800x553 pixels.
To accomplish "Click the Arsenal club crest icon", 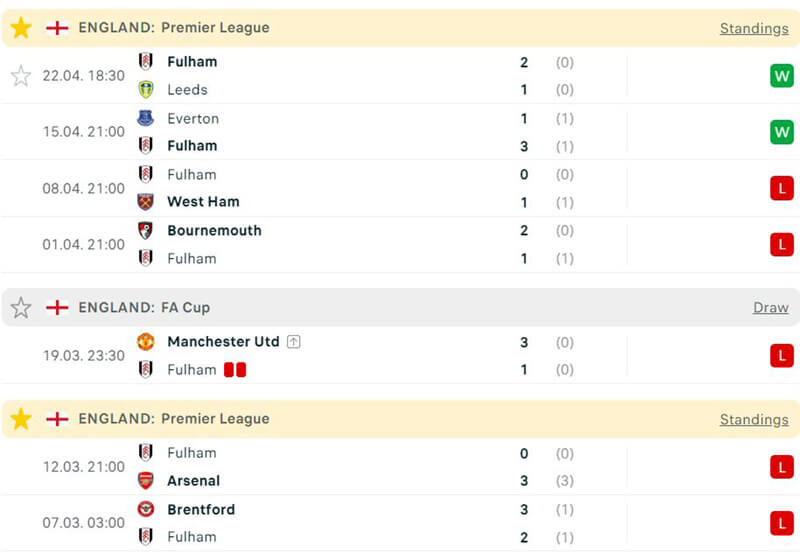I will (146, 481).
